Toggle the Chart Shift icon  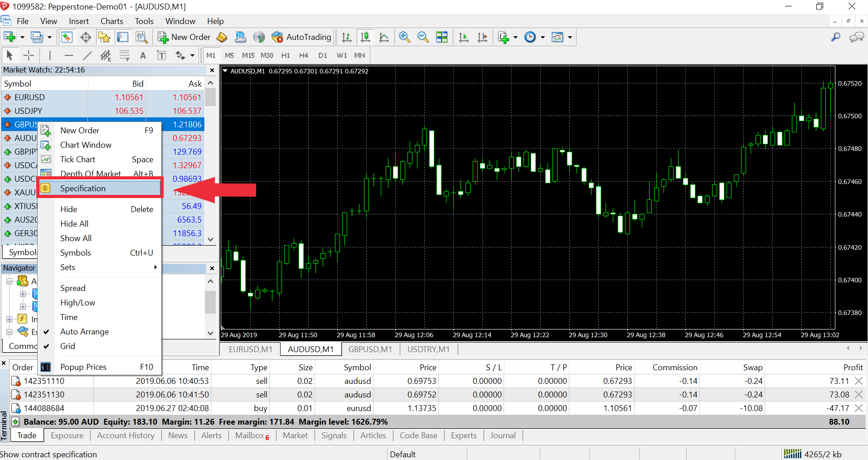(x=482, y=37)
